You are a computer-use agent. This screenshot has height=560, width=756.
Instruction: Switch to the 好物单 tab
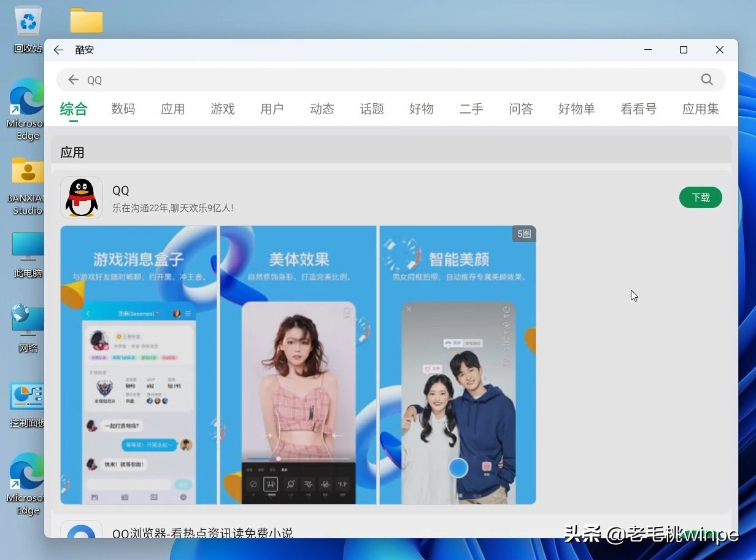pos(577,109)
